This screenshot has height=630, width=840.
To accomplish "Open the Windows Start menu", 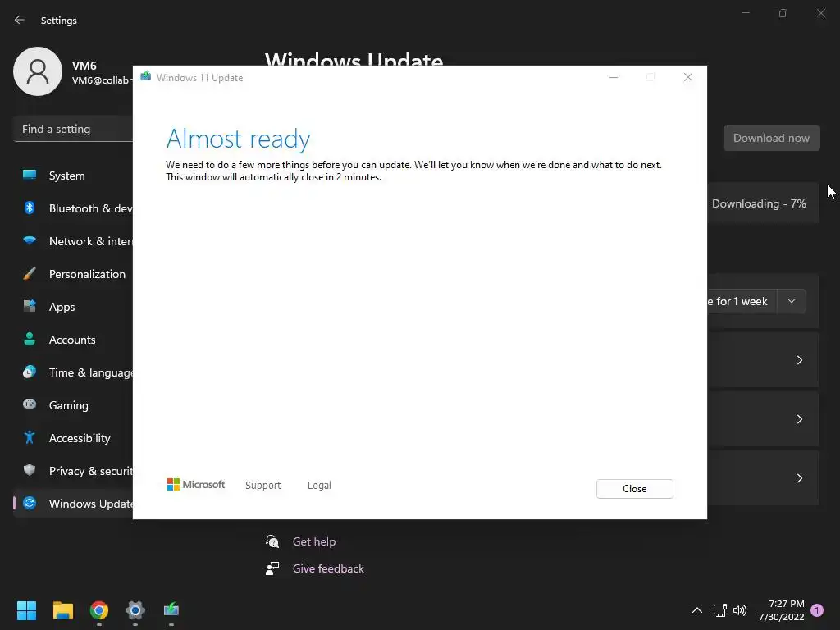I will click(26, 610).
